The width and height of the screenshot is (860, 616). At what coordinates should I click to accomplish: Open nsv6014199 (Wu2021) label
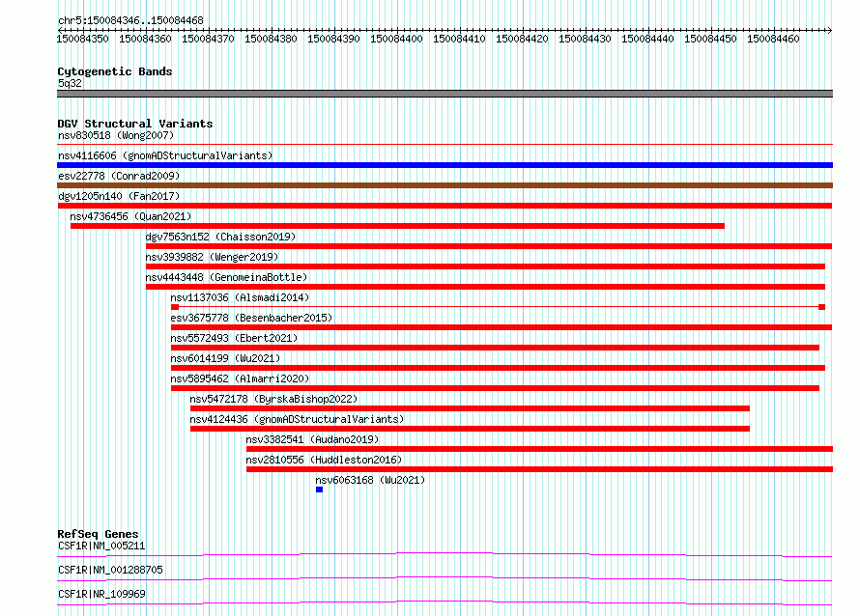tap(225, 358)
